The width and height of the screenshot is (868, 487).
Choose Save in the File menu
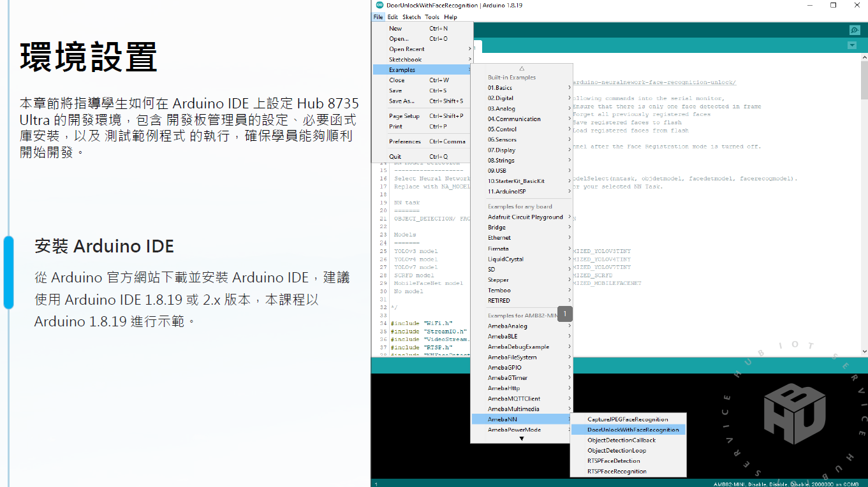[423, 91]
